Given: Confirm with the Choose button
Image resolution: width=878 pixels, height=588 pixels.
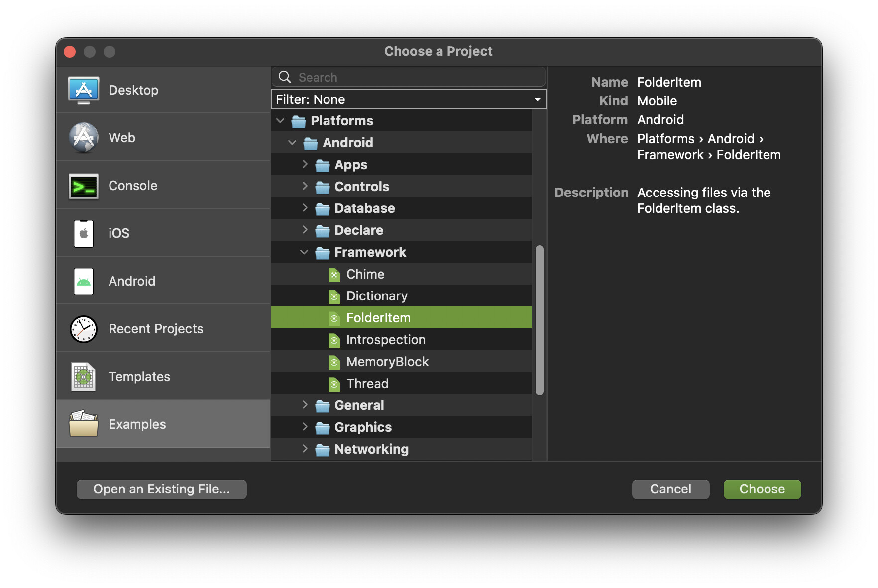Looking at the screenshot, I should tap(763, 490).
